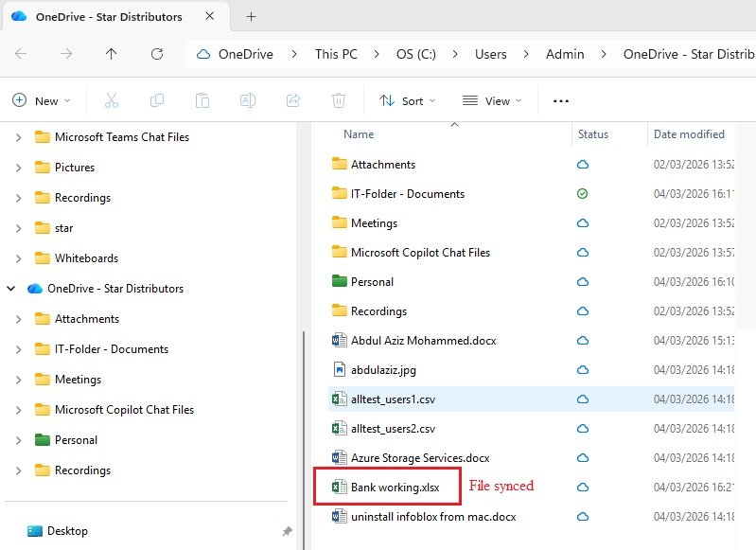This screenshot has height=550, width=756.
Task: Open the New dropdown menu
Action: click(41, 101)
